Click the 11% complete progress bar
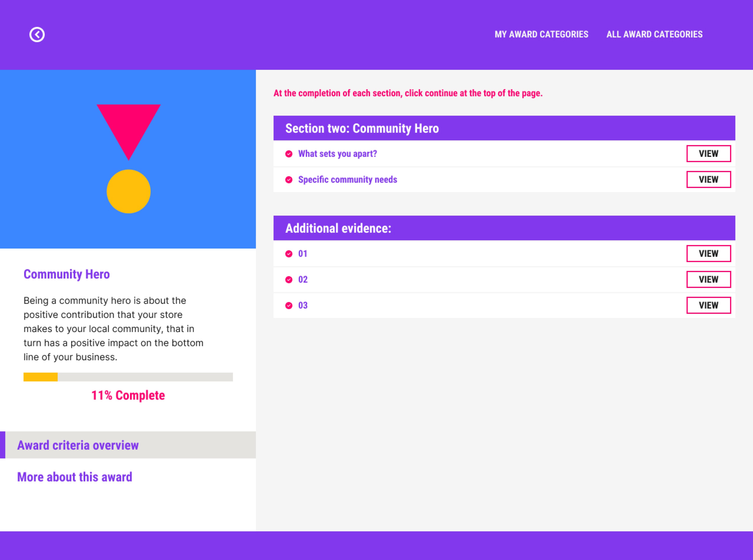This screenshot has width=753, height=560. pyautogui.click(x=128, y=377)
